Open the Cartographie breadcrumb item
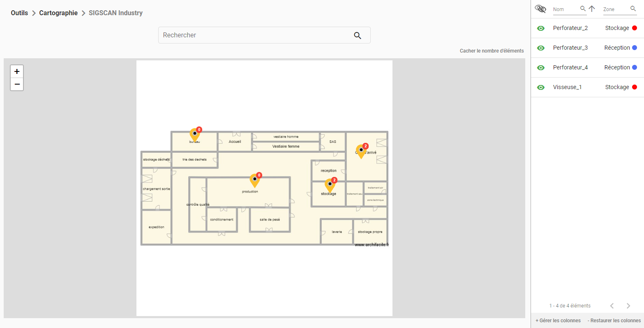This screenshot has height=328, width=644. [58, 13]
